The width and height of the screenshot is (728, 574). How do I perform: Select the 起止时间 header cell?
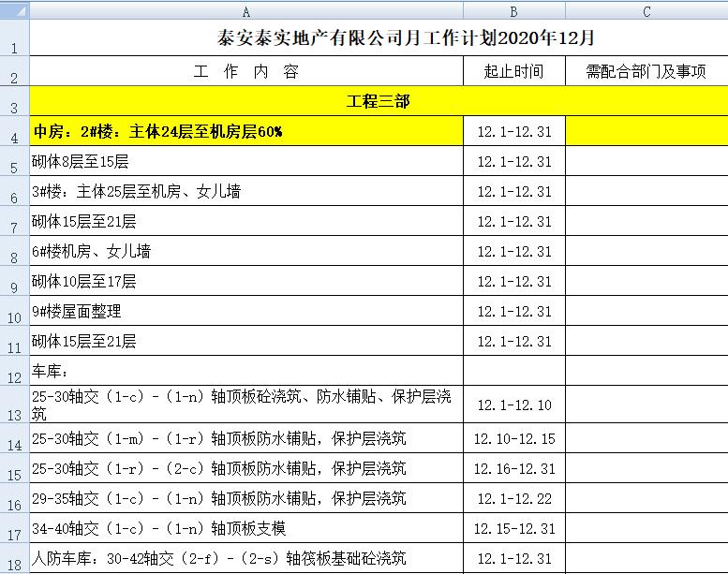click(x=513, y=71)
